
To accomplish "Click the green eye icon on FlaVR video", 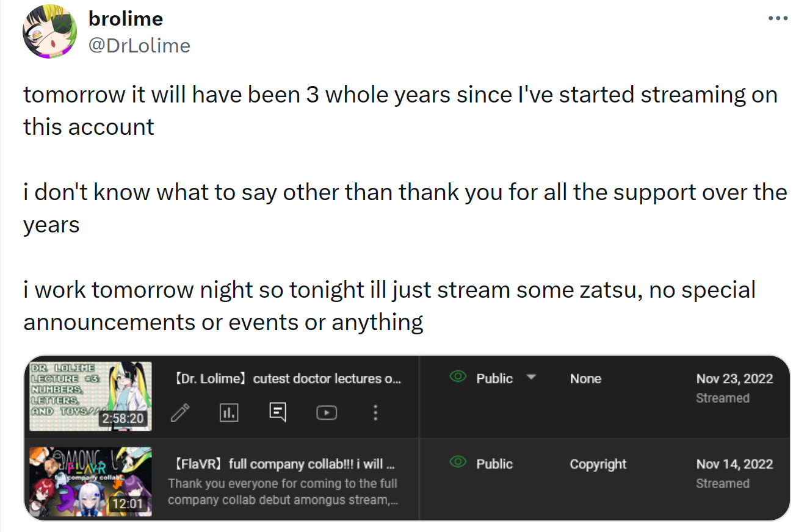I will tap(457, 463).
